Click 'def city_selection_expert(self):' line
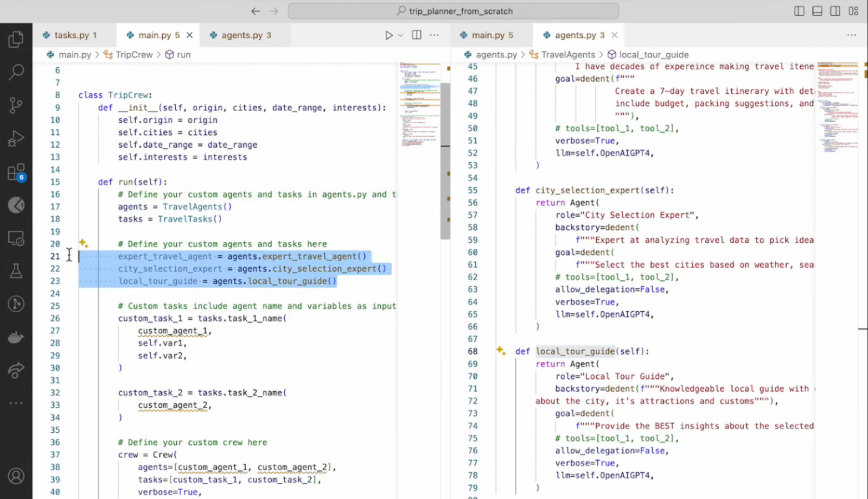This screenshot has height=499, width=868. (x=595, y=190)
